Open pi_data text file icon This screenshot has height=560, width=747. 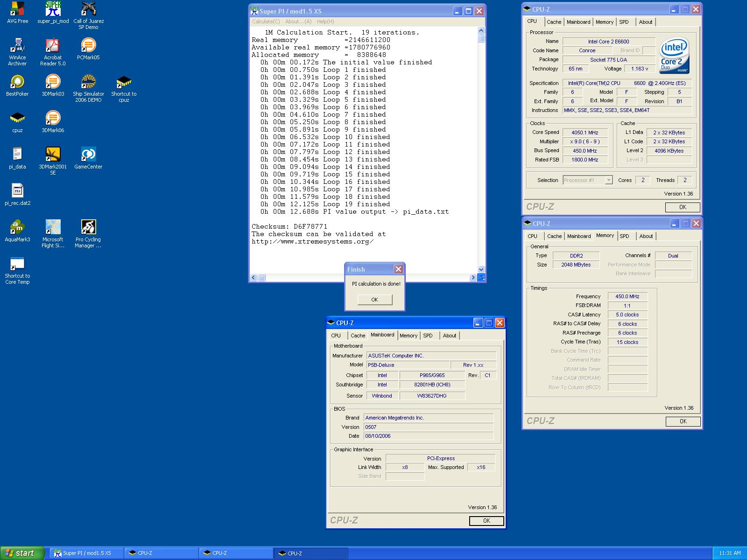[17, 159]
